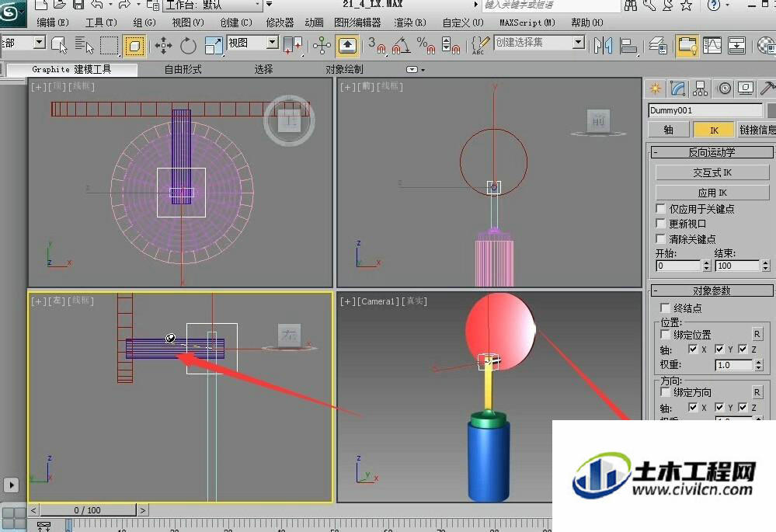776x532 pixels.
Task: Click the 应用 IK button
Action: tap(712, 193)
